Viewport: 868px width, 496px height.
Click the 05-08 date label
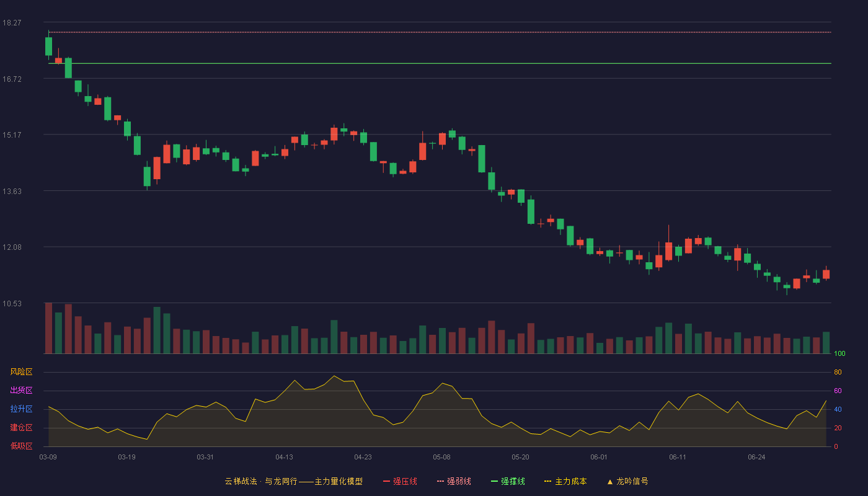click(x=441, y=457)
